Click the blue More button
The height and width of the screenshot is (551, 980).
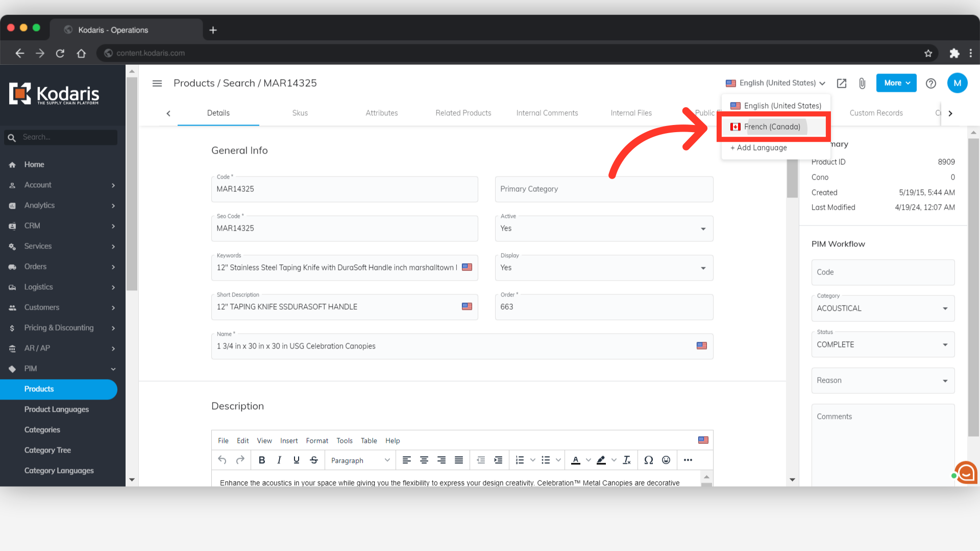896,83
